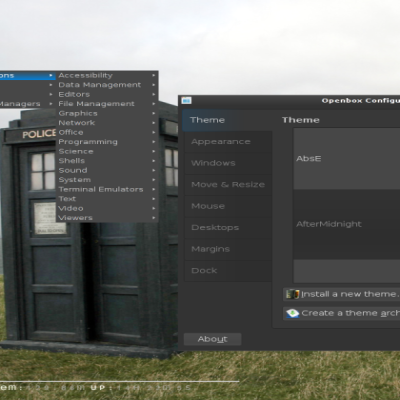Viewport: 400px width, 400px height.
Task: Switch to the Windows tab
Action: [x=228, y=163]
